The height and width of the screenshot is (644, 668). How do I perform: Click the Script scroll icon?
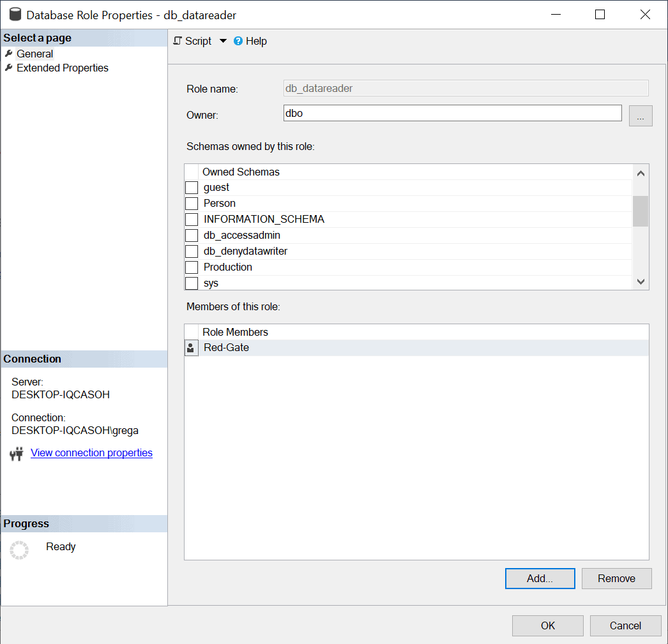[x=178, y=41]
